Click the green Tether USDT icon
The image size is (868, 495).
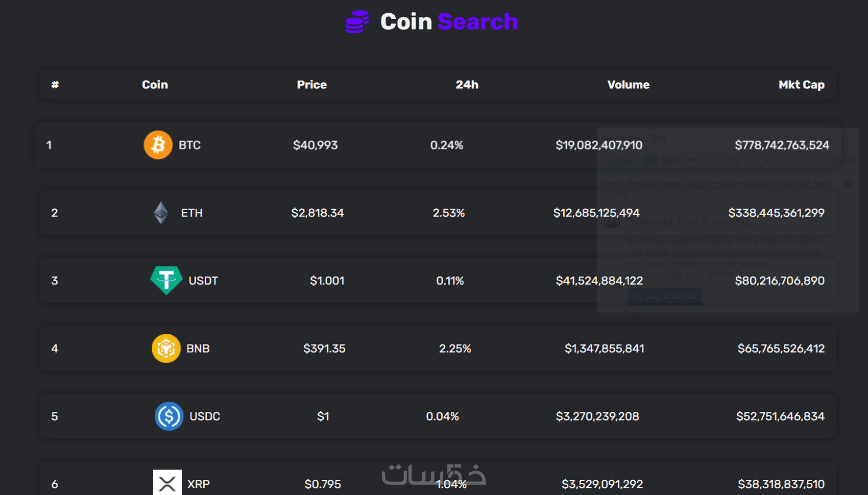pyautogui.click(x=166, y=280)
